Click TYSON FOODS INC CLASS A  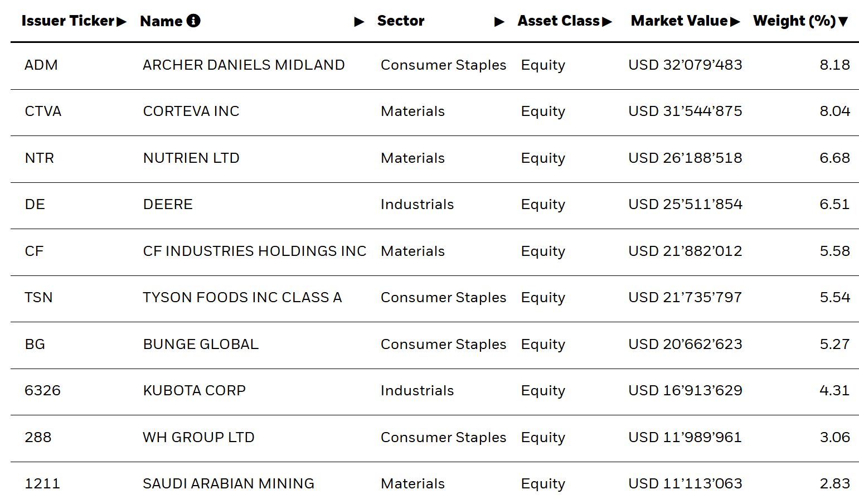(242, 298)
